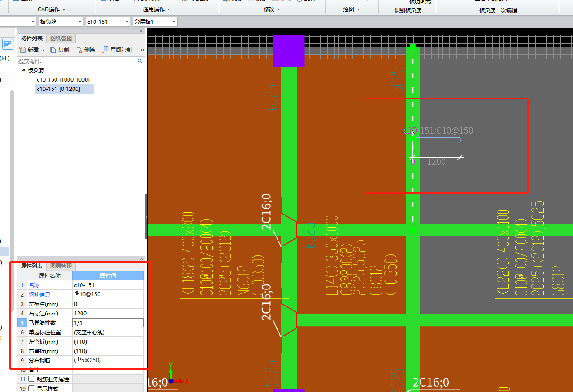
Task: Click the 搜索构件 search field
Action: (x=77, y=61)
